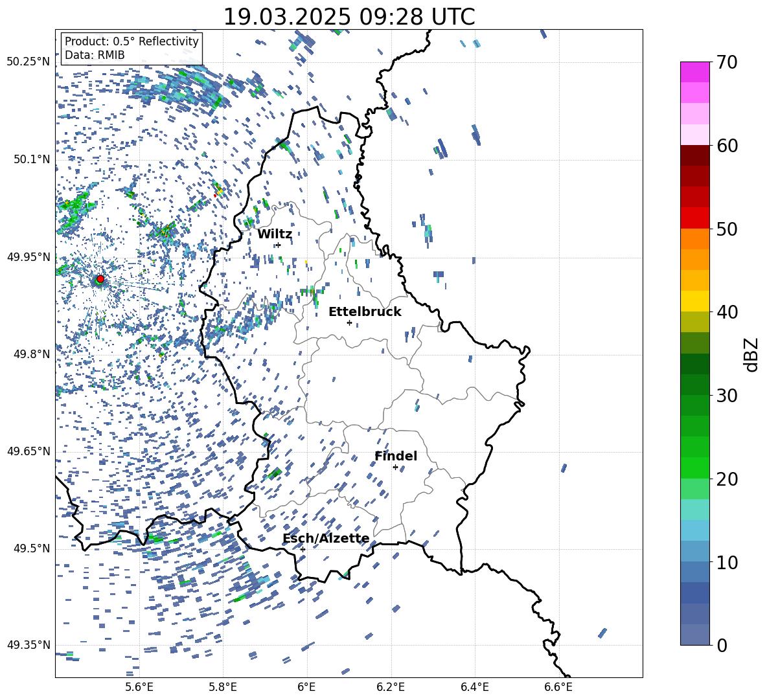Pick the dark maroon colorbar swatch below 60
The width and height of the screenshot is (767, 700).
click(x=695, y=155)
